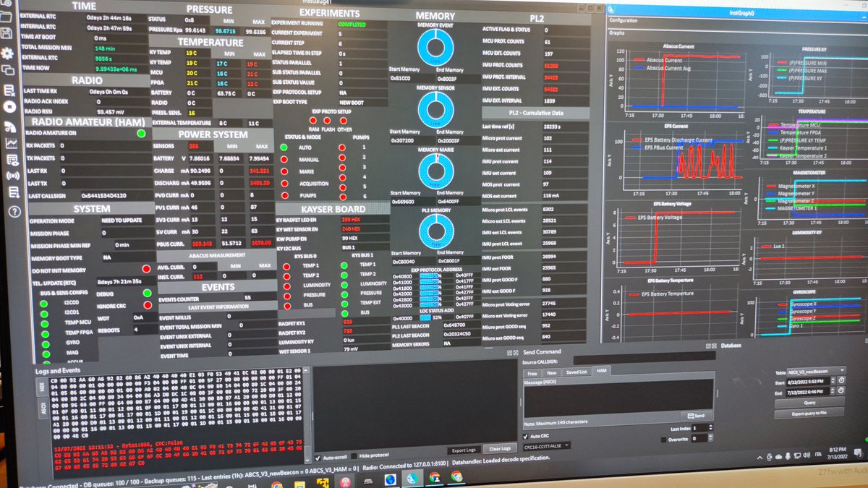868x488 pixels.
Task: Switch to the HAM tab
Action: point(601,370)
